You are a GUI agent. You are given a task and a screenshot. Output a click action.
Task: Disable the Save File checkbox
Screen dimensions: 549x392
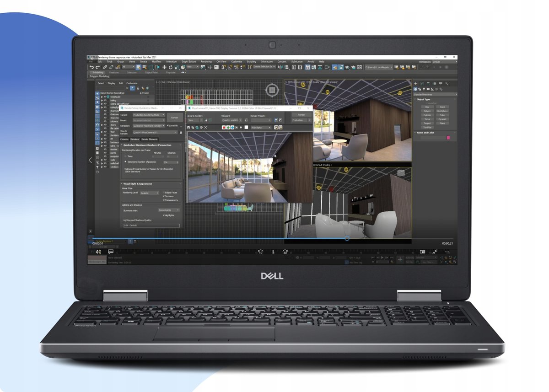point(167,125)
